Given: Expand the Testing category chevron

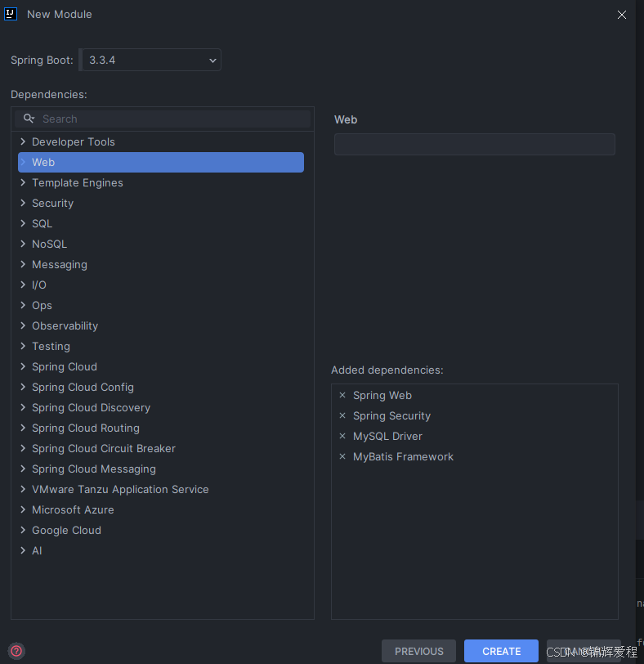Looking at the screenshot, I should pyautogui.click(x=23, y=346).
